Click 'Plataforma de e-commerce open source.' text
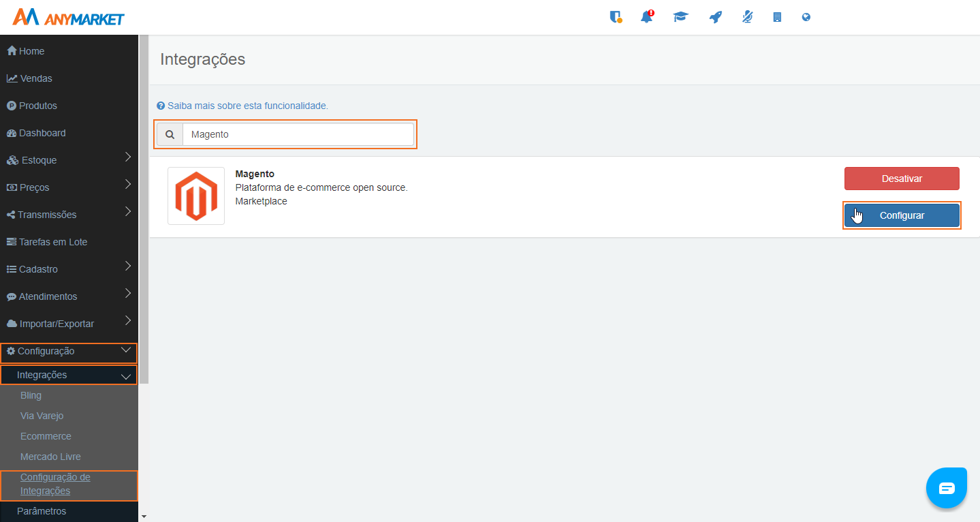This screenshot has height=522, width=980. [321, 187]
